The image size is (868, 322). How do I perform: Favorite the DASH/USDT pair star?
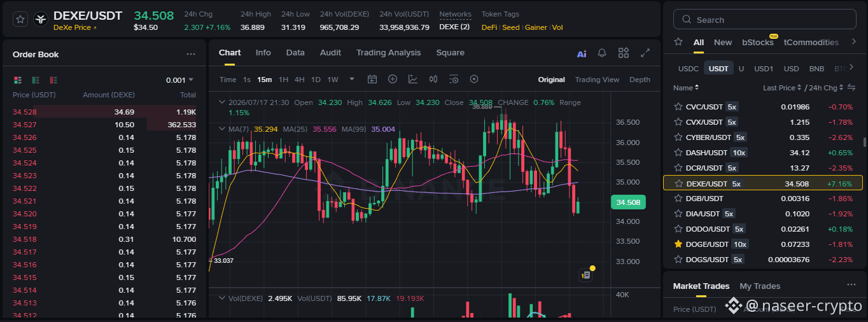click(x=678, y=153)
